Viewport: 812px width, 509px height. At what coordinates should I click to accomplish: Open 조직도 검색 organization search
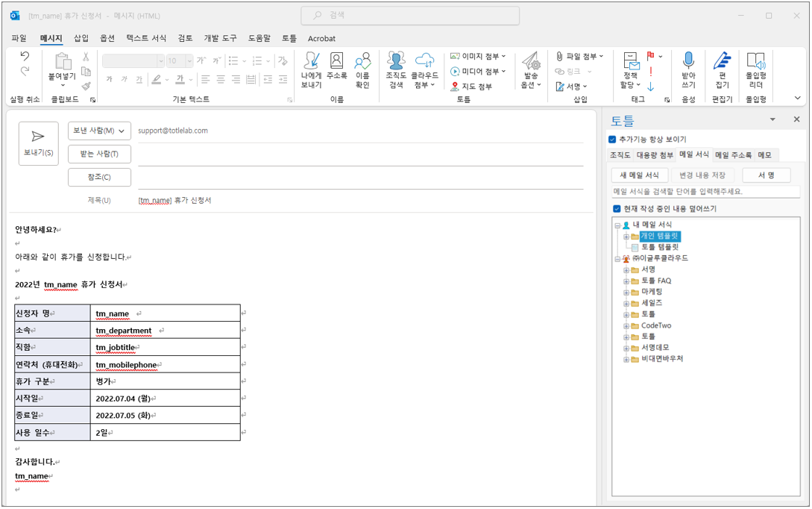(x=396, y=70)
